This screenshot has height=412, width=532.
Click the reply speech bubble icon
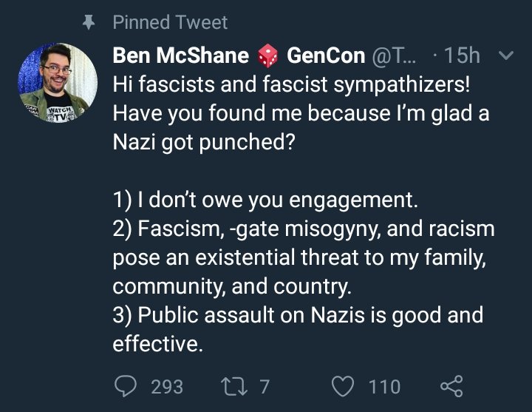(126, 385)
